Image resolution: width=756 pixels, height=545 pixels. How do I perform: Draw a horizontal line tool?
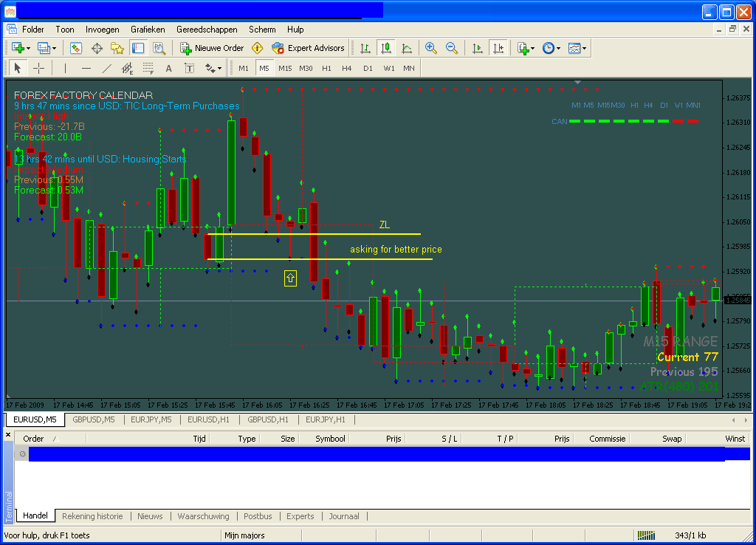(86, 68)
